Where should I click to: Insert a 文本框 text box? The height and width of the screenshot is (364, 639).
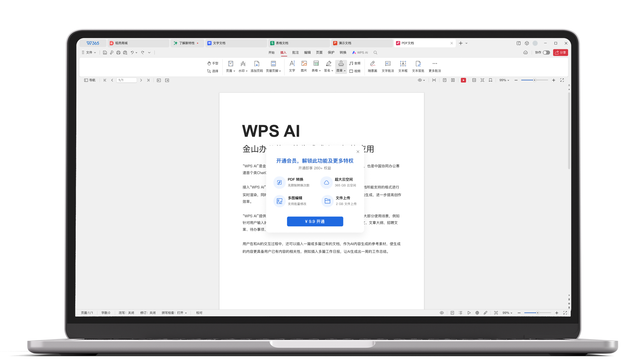pos(403,66)
